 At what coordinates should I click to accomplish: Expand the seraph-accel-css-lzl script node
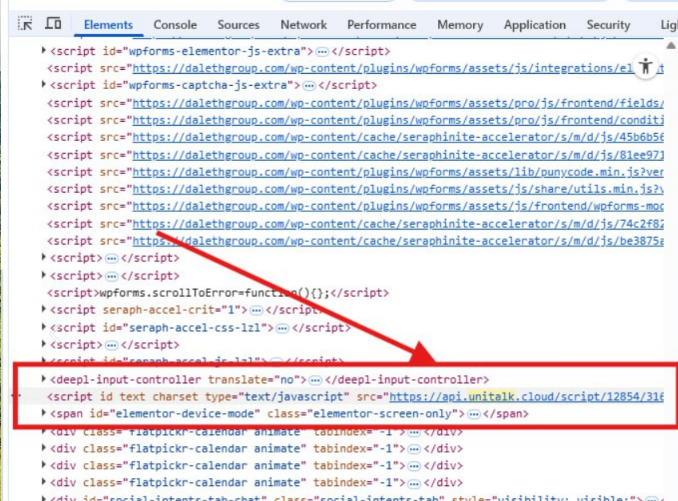pyautogui.click(x=44, y=327)
